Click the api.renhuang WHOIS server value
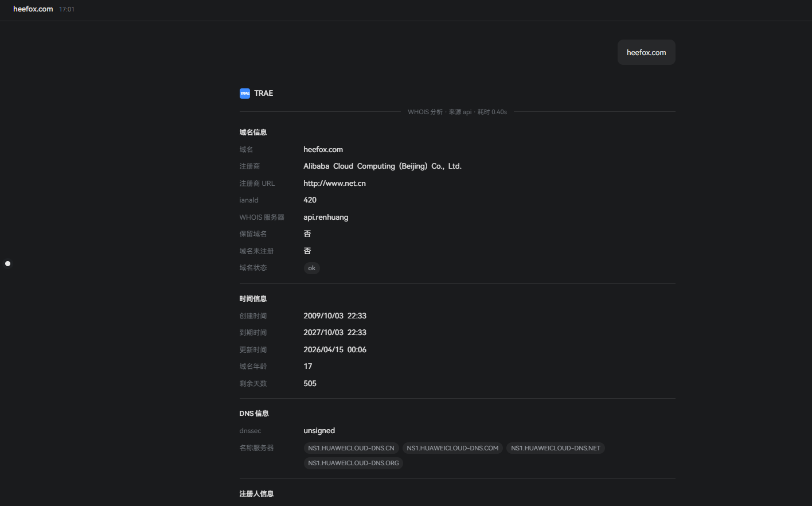The width and height of the screenshot is (812, 506). point(326,217)
